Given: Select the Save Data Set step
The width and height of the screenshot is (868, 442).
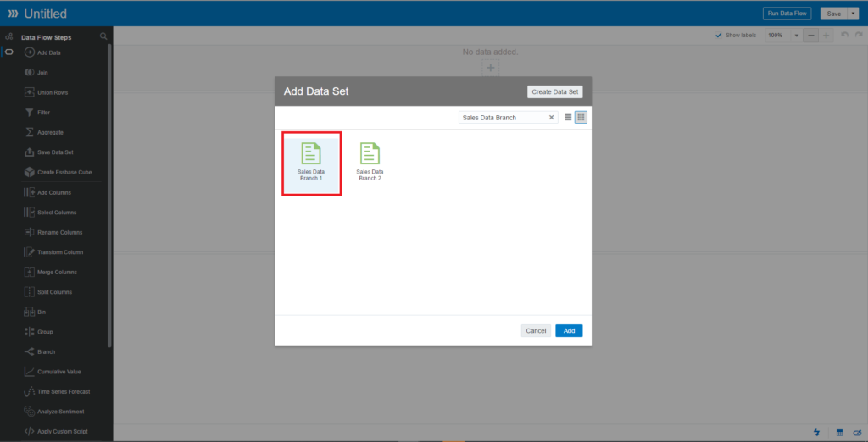Looking at the screenshot, I should [x=48, y=152].
